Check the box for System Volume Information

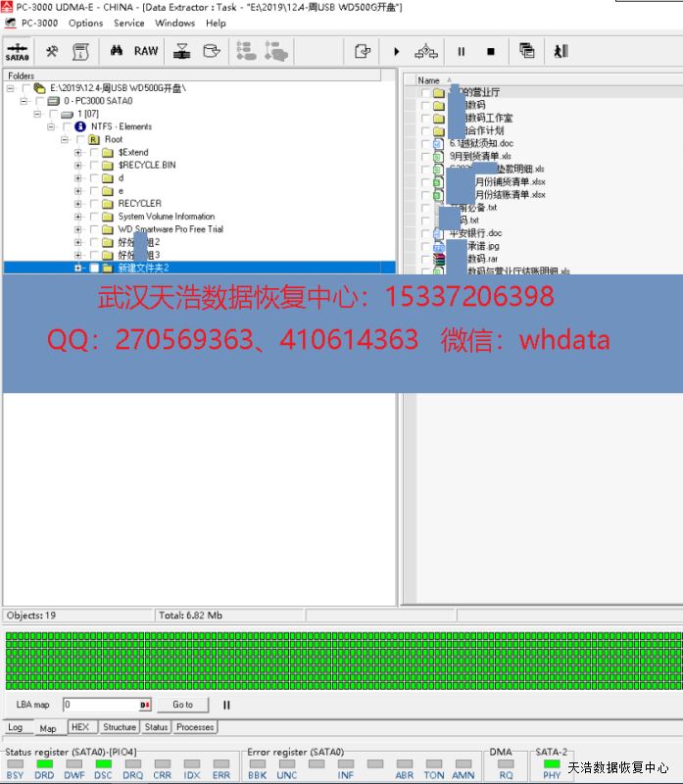pos(93,217)
